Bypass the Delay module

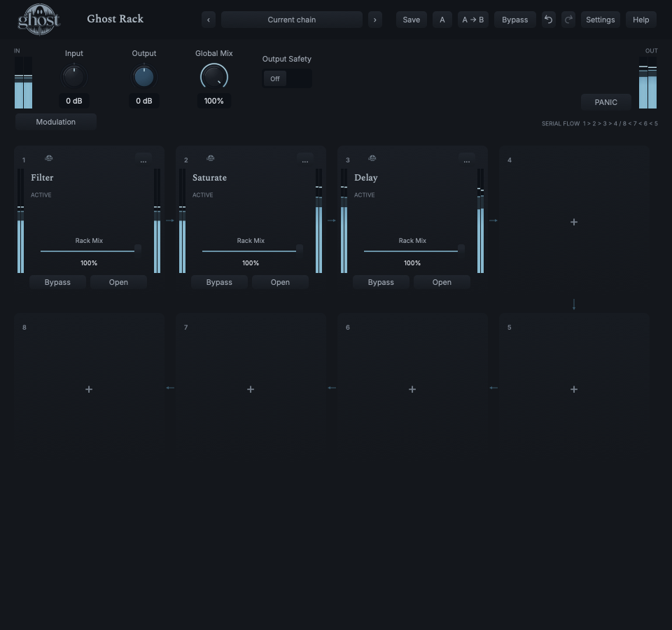381,282
